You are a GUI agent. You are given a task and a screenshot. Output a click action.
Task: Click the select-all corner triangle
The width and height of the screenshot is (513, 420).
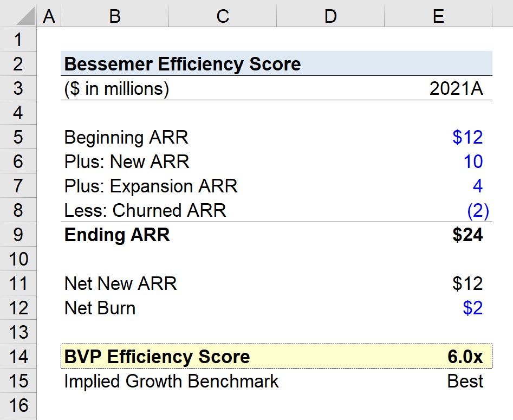[x=25, y=16]
